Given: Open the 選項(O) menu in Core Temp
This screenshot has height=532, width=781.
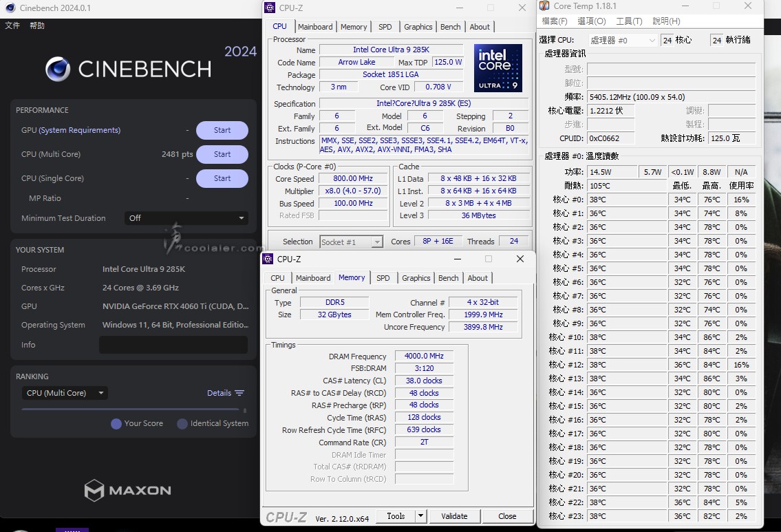Looking at the screenshot, I should pyautogui.click(x=592, y=21).
